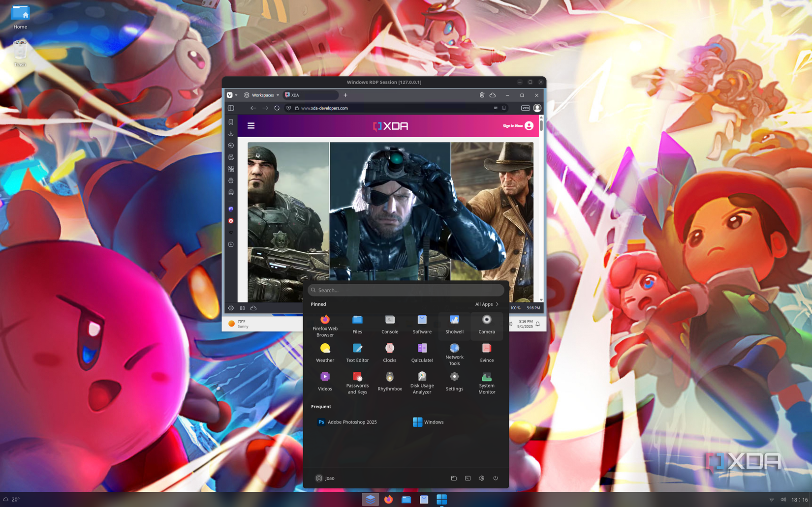Open Disk Usage Analyzer

422,383
